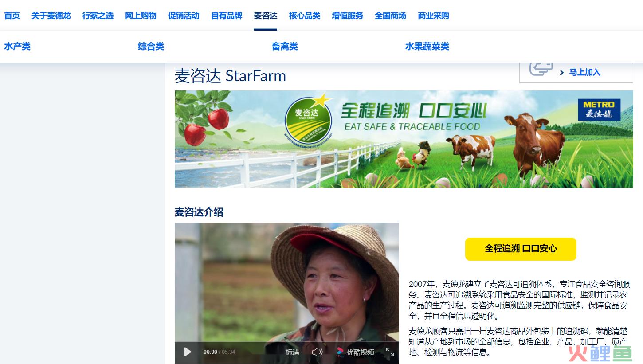This screenshot has height=364, width=643.
Task: Click the StarFarm banner image
Action: [404, 139]
